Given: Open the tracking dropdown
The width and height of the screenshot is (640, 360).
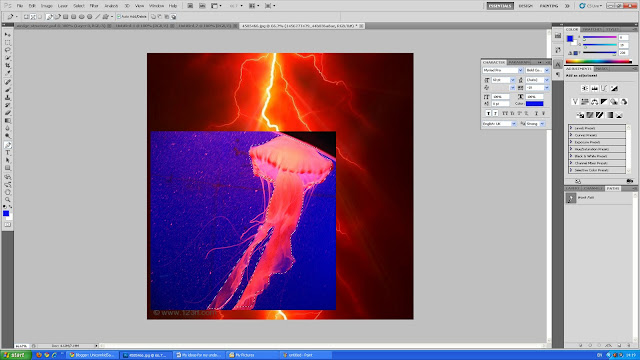Looking at the screenshot, I should [547, 88].
